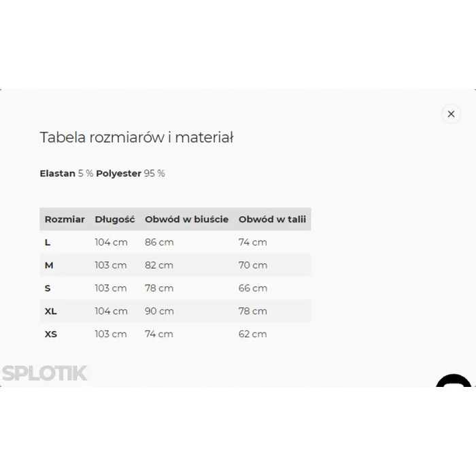Viewport: 476px width, 476px height.
Task: Close the size table popup
Action: coord(451,114)
